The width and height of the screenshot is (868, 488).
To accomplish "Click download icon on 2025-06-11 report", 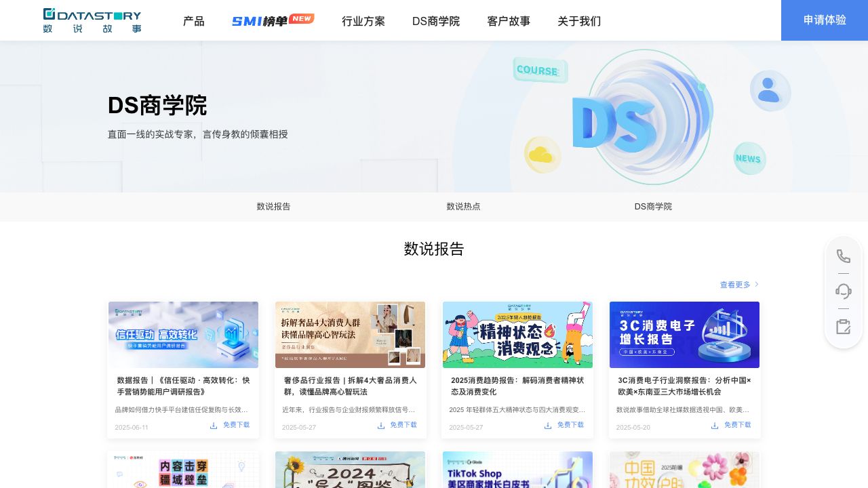I will (214, 426).
